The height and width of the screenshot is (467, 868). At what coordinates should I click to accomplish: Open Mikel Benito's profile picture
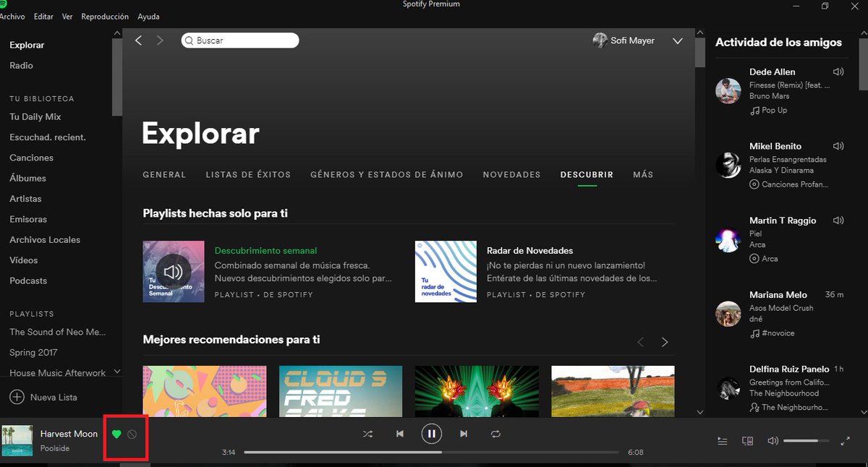pos(728,166)
